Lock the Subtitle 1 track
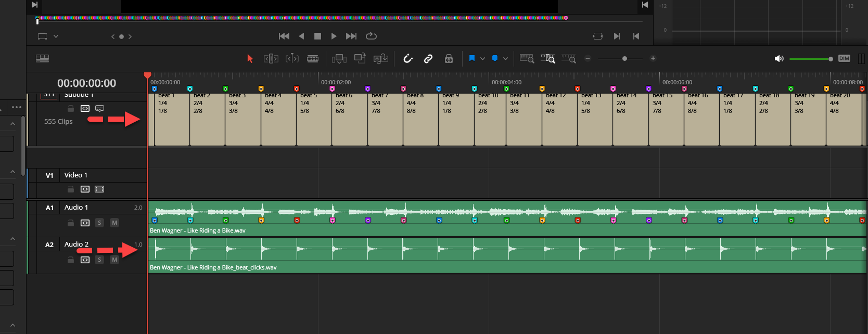868x334 pixels. pos(71,108)
